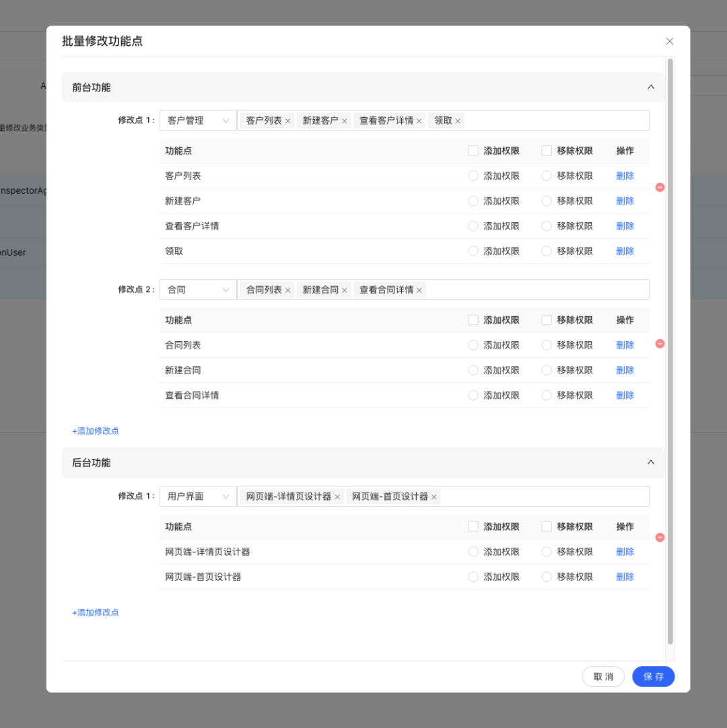
Task: Click red minus icon beside 客户管理 table
Action: click(x=660, y=187)
